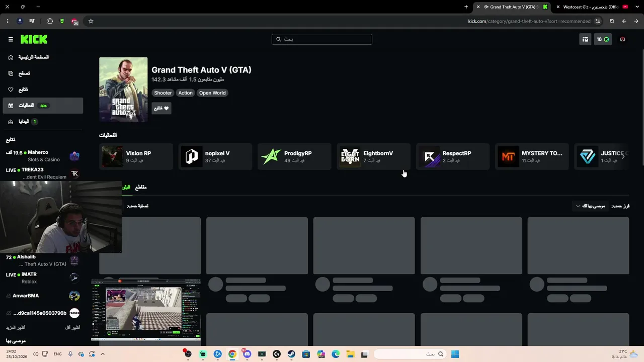Focus the Kick search box (بحث)

point(322,39)
